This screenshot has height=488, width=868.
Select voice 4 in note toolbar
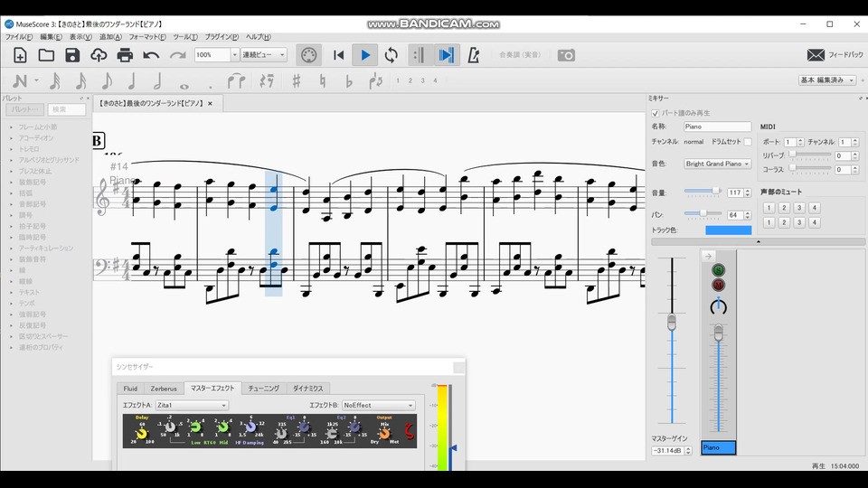coord(435,80)
